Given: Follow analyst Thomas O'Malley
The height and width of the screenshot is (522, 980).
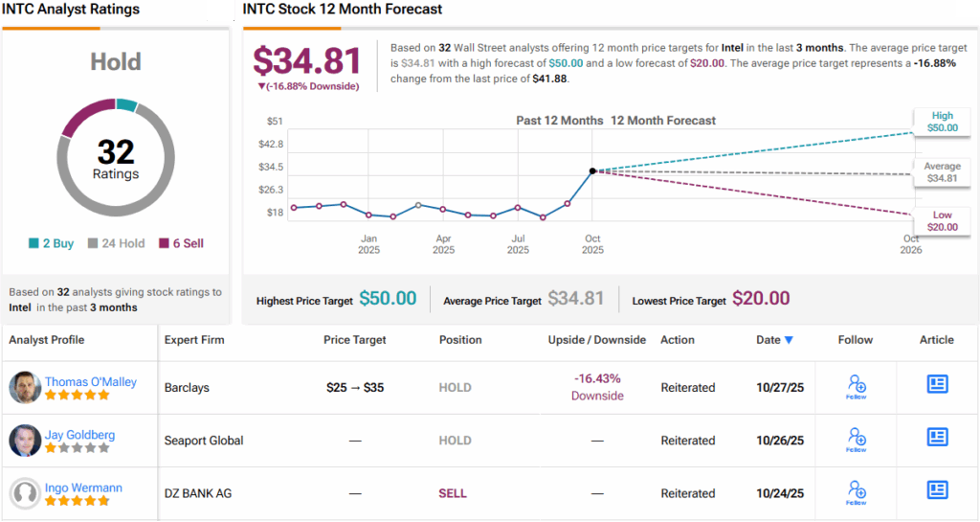Looking at the screenshot, I should [857, 387].
